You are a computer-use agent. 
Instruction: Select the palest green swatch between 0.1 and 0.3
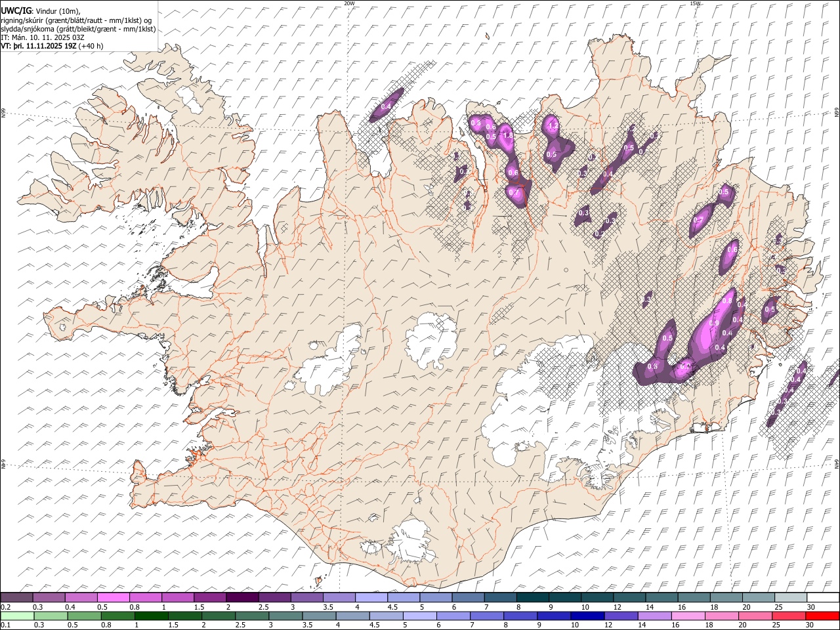[x=18, y=616]
